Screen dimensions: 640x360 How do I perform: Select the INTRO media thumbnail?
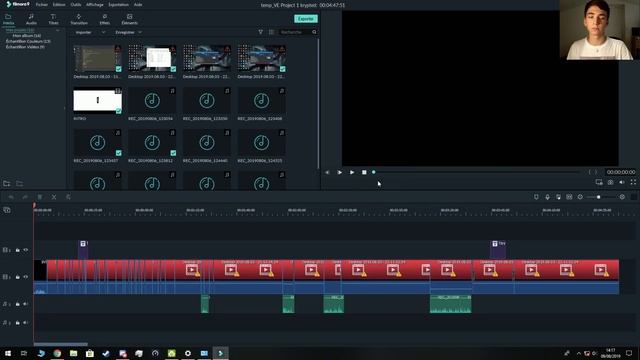click(x=98, y=100)
